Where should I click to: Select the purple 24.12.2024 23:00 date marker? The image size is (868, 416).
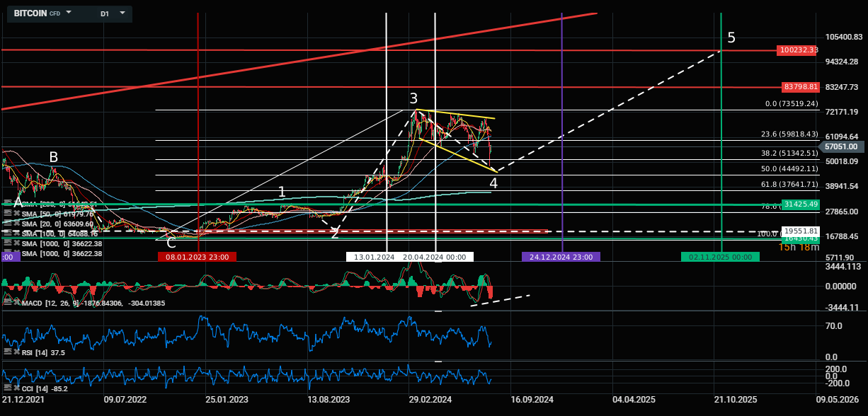click(561, 257)
